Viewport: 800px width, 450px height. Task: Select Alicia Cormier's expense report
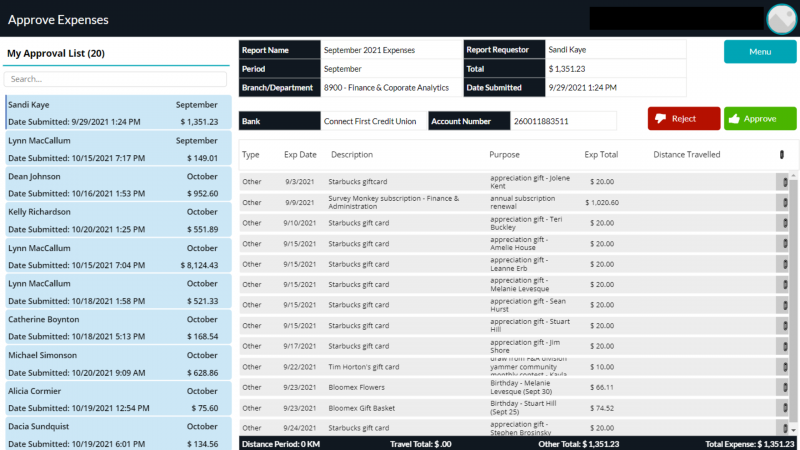(x=118, y=400)
